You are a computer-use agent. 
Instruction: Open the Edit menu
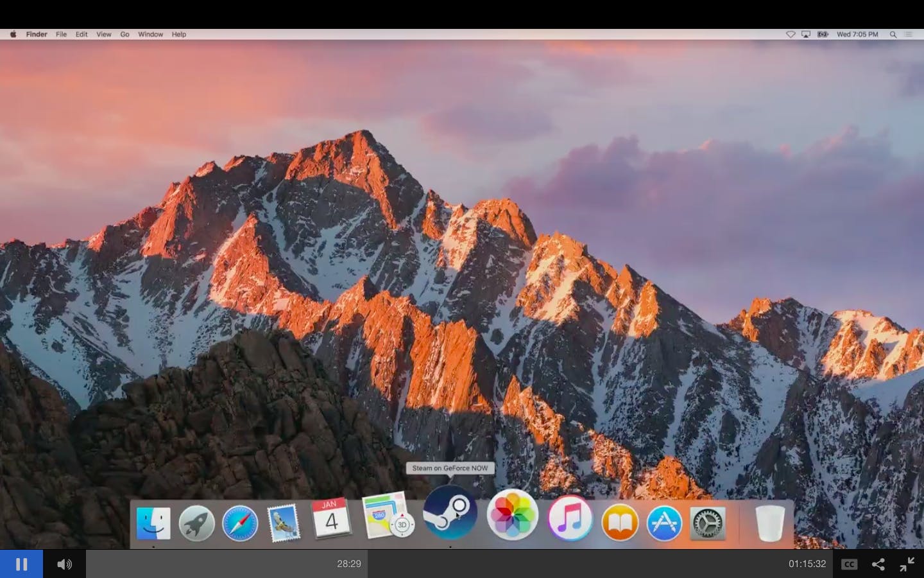click(81, 34)
